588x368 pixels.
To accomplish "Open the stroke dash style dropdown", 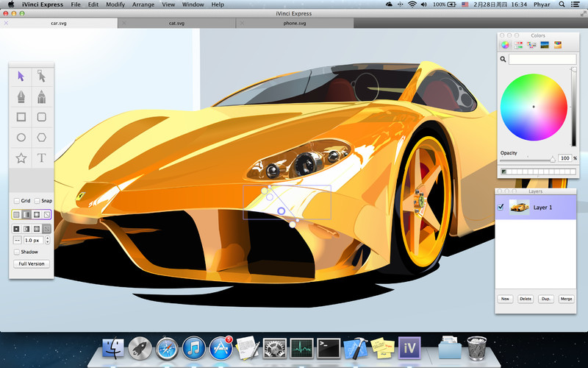I will (17, 241).
